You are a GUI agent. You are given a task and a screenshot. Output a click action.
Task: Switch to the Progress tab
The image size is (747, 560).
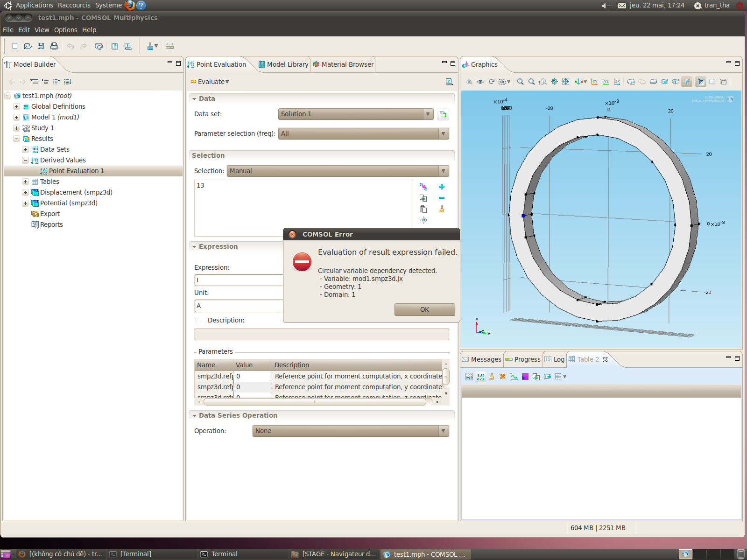(523, 359)
